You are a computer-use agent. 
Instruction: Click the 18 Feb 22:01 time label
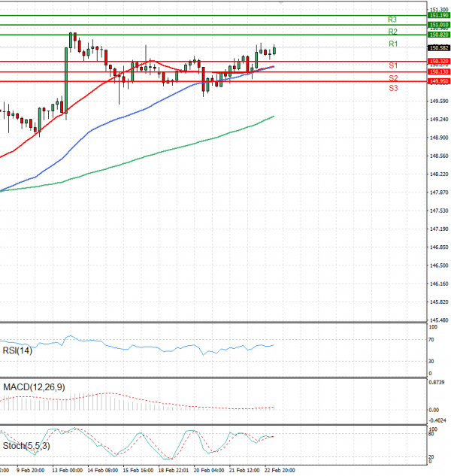click(174, 470)
